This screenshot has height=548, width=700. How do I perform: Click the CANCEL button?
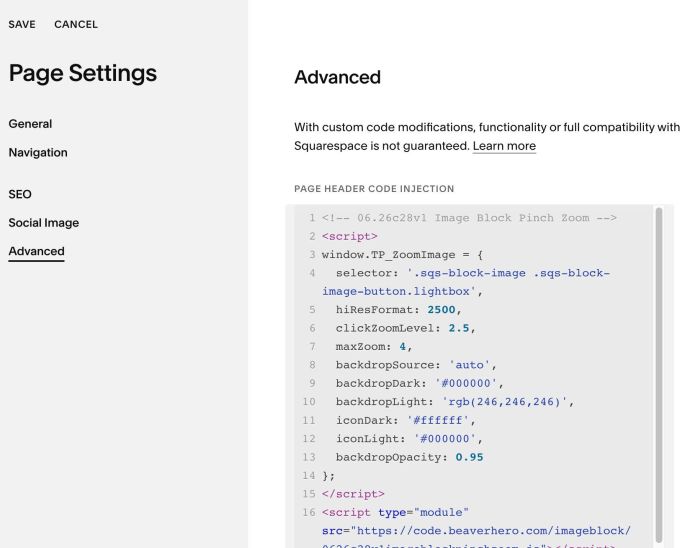(76, 25)
